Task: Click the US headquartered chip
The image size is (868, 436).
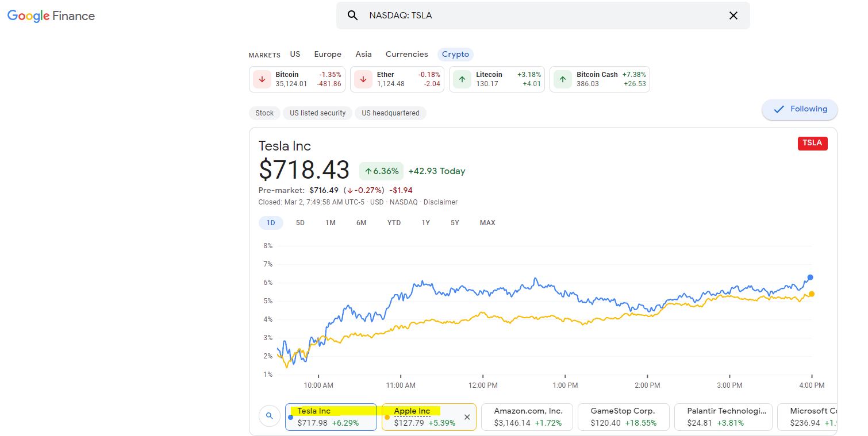Action: 390,113
